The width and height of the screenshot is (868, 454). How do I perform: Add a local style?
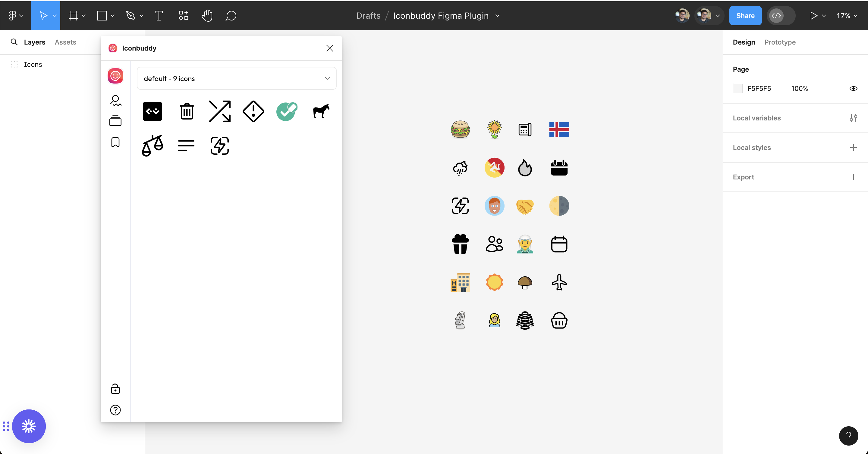(x=853, y=148)
